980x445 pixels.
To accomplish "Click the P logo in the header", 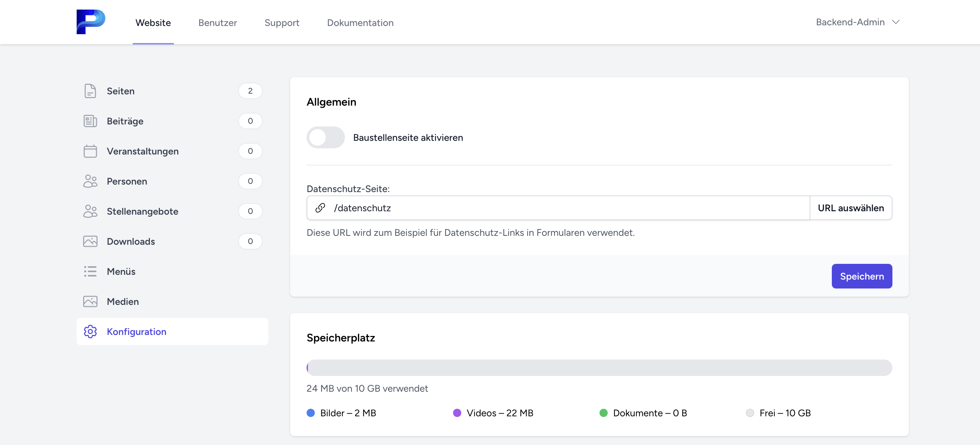I will click(91, 22).
